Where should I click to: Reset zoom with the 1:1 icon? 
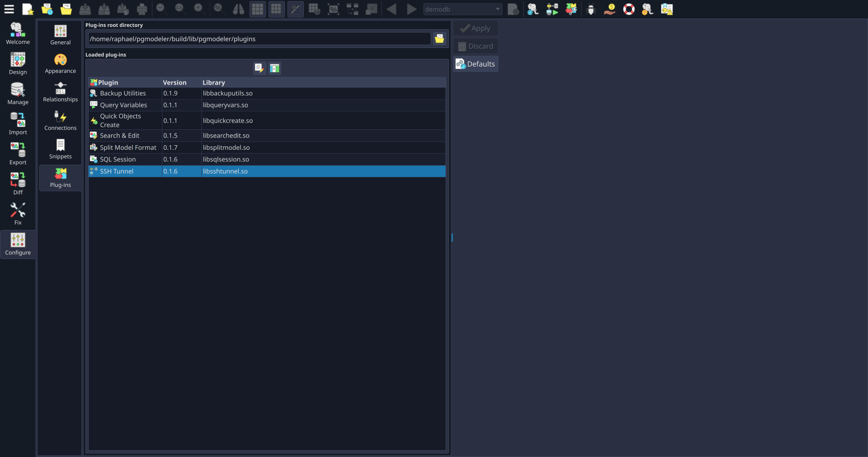coord(180,9)
